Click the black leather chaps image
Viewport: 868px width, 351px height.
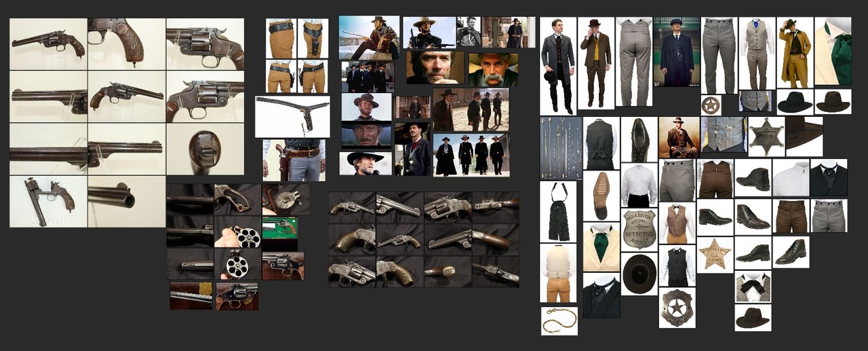point(558,211)
